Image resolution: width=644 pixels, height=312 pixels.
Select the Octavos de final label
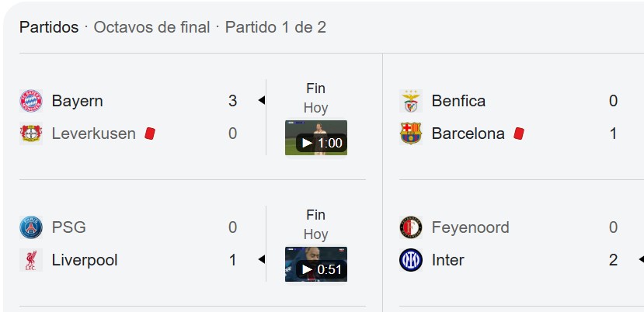coord(151,27)
